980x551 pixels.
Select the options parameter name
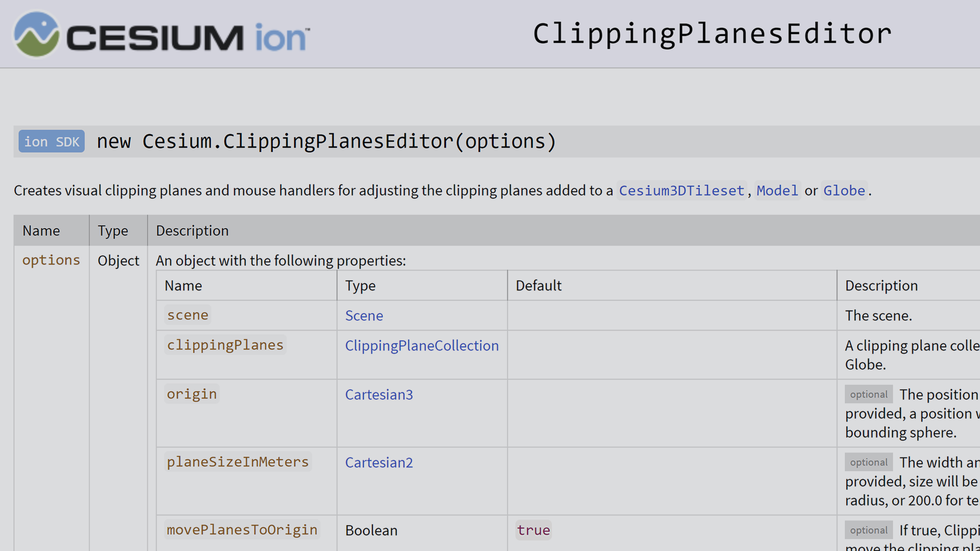[x=51, y=260]
